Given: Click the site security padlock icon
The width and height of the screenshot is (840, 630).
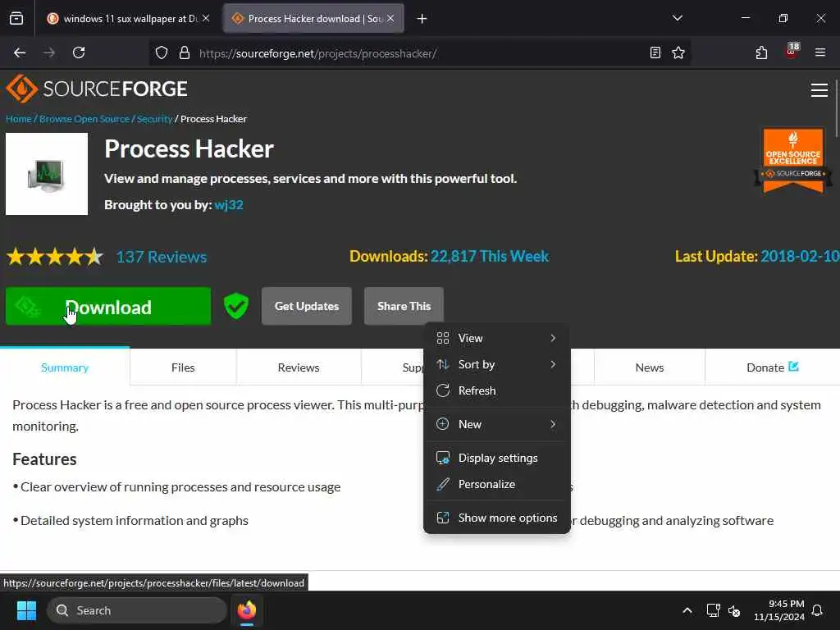Looking at the screenshot, I should [185, 52].
